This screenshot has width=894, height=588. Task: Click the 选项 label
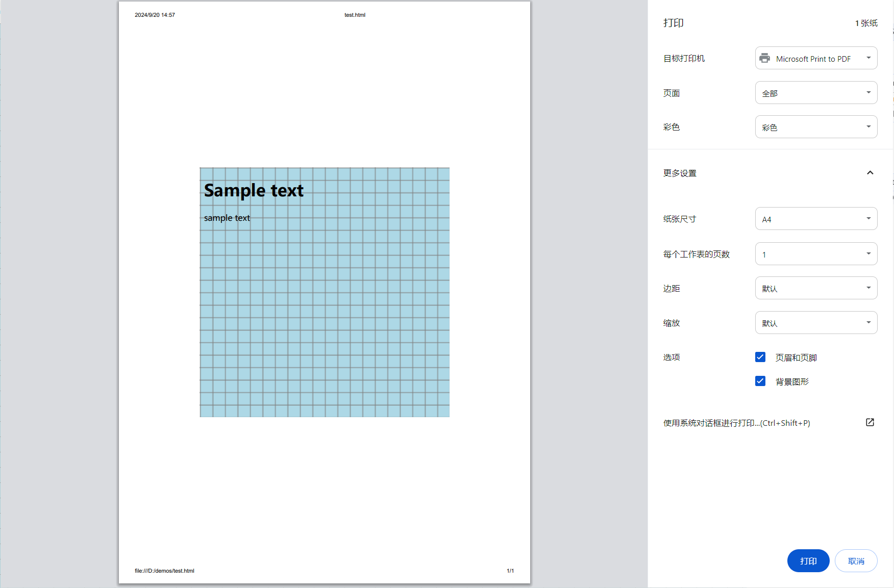(672, 357)
